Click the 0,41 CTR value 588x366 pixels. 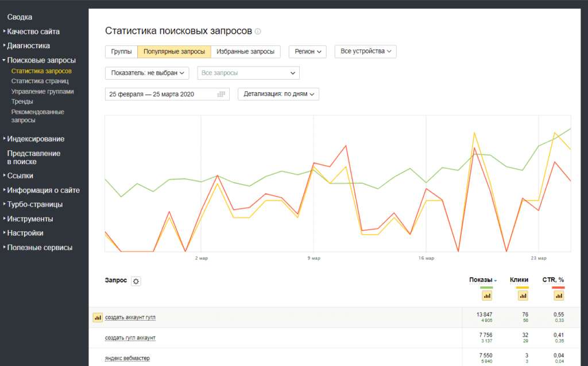coord(559,335)
